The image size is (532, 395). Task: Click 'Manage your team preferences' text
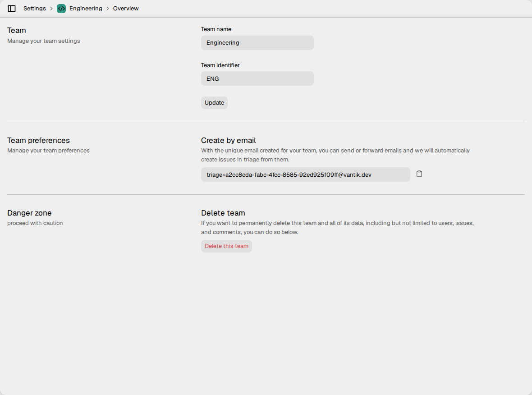pos(49,150)
